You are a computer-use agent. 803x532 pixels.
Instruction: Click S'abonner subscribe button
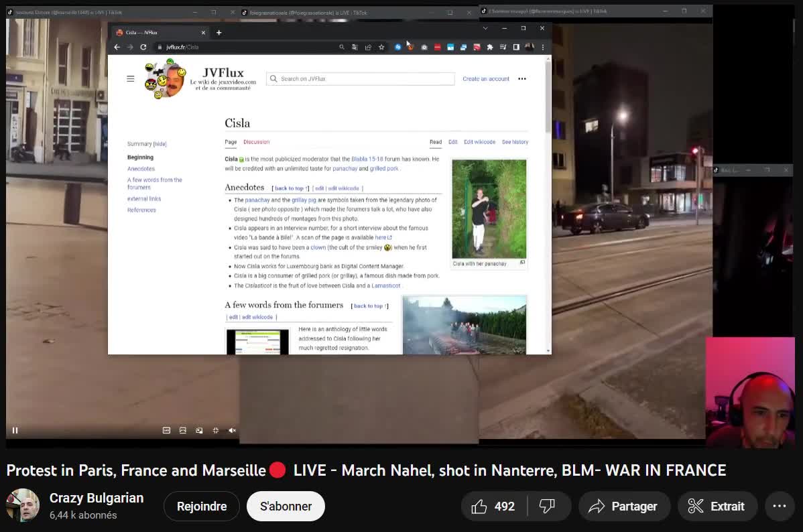(286, 507)
